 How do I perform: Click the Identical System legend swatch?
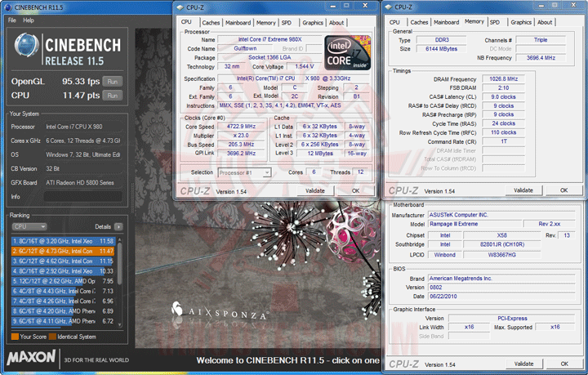tap(52, 337)
